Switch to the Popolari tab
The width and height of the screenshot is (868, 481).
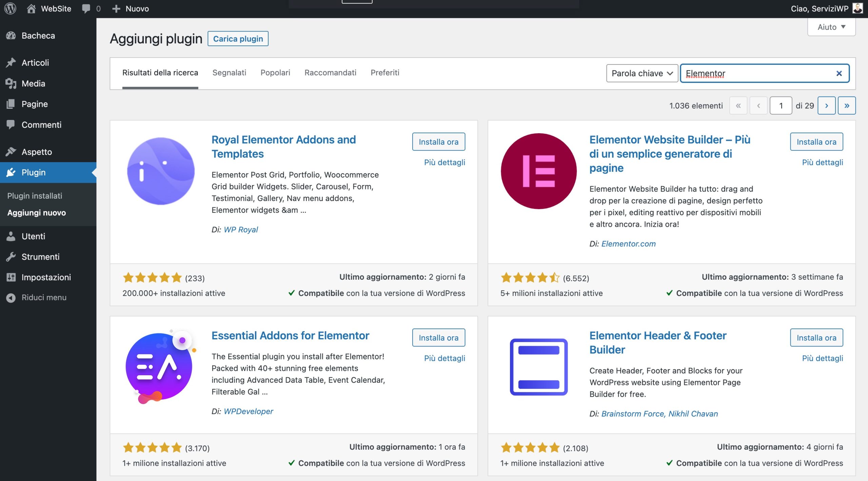[x=275, y=73]
